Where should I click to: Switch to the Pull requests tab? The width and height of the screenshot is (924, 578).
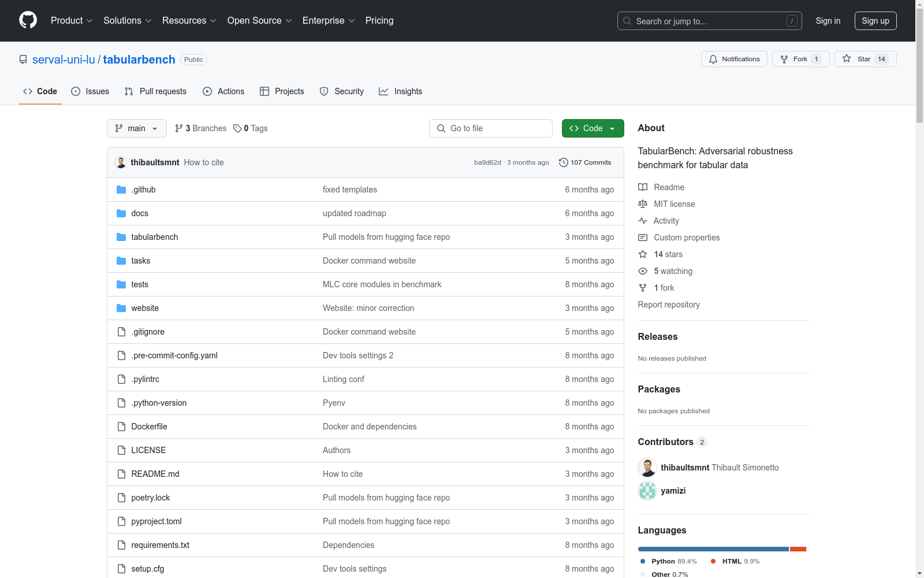click(155, 91)
